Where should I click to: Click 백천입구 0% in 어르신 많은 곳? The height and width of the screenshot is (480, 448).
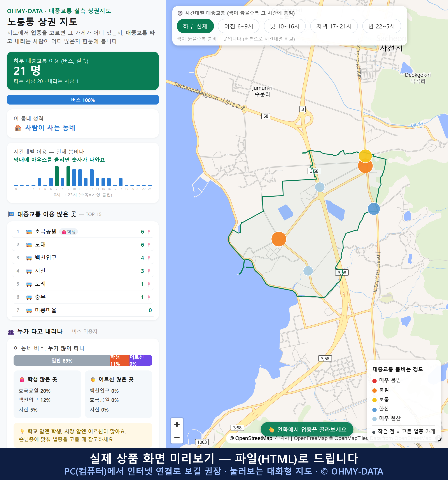[x=104, y=391]
